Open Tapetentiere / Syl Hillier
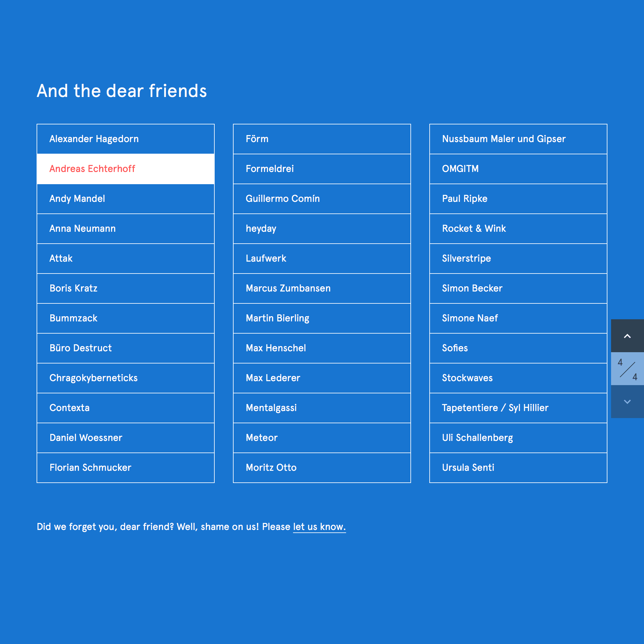This screenshot has width=644, height=644. [x=518, y=408]
